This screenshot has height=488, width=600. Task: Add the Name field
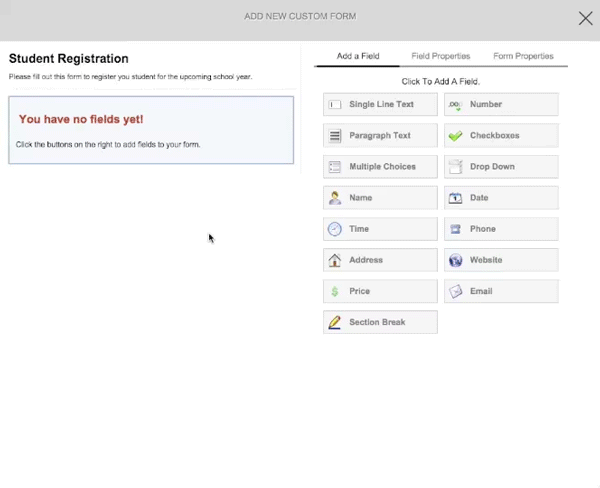tap(380, 198)
